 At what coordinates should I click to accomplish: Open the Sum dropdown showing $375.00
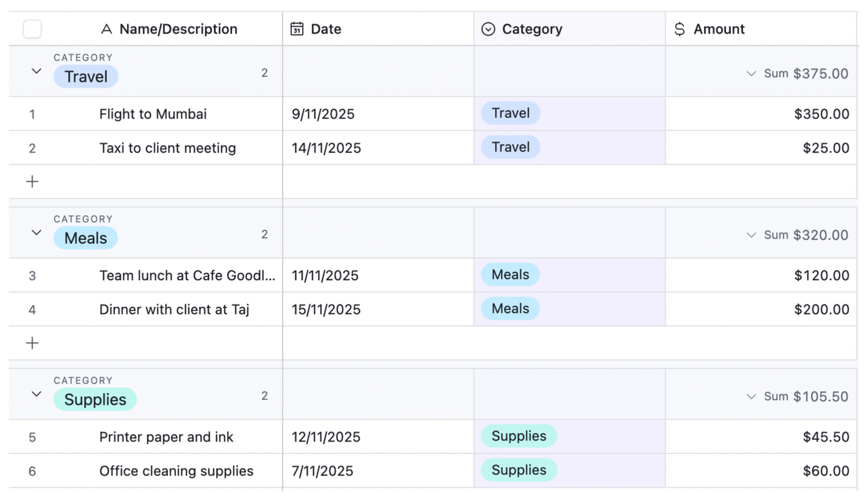click(751, 73)
